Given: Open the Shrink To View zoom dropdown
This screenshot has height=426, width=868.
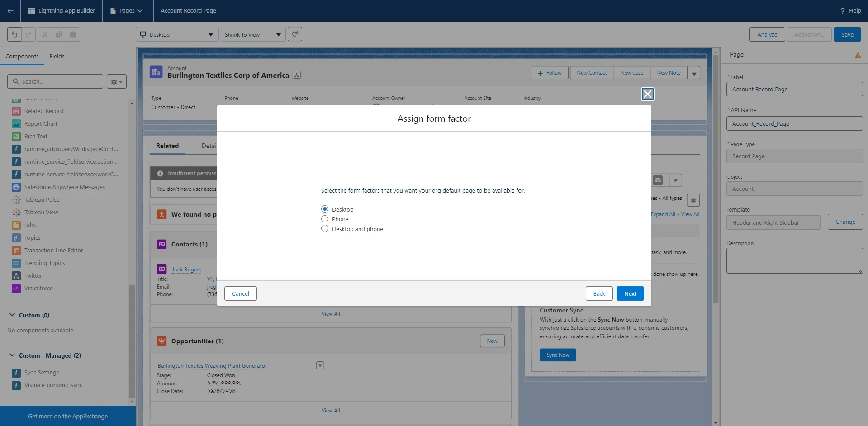Looking at the screenshot, I should pyautogui.click(x=253, y=34).
